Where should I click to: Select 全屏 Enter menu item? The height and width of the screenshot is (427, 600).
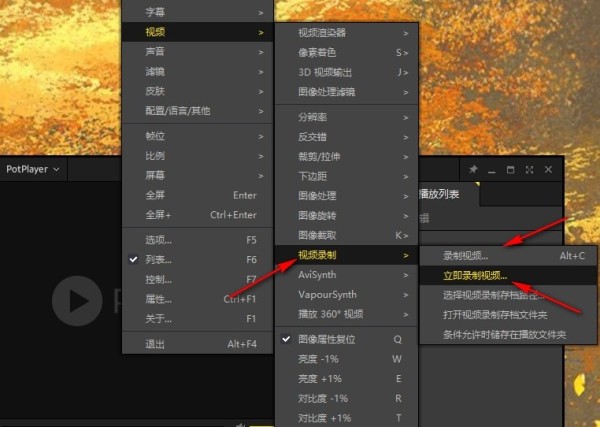click(x=197, y=195)
